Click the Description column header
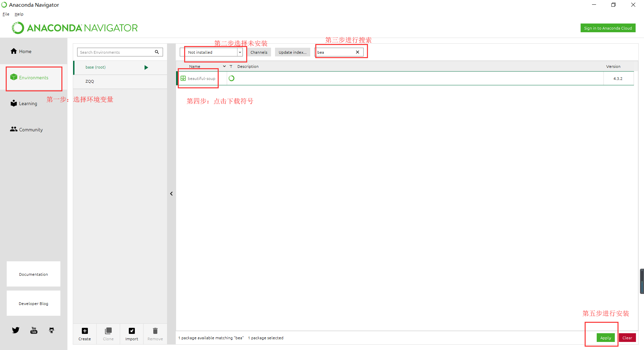 [248, 67]
